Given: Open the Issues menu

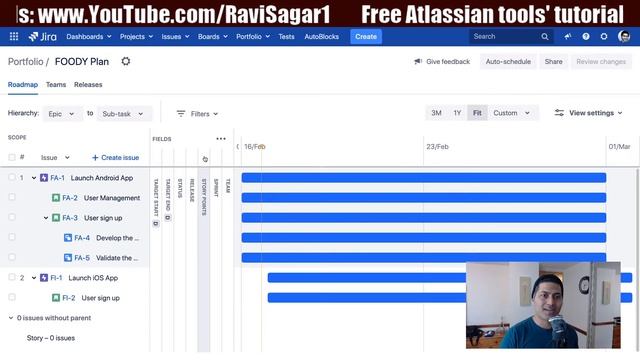Looking at the screenshot, I should [175, 37].
